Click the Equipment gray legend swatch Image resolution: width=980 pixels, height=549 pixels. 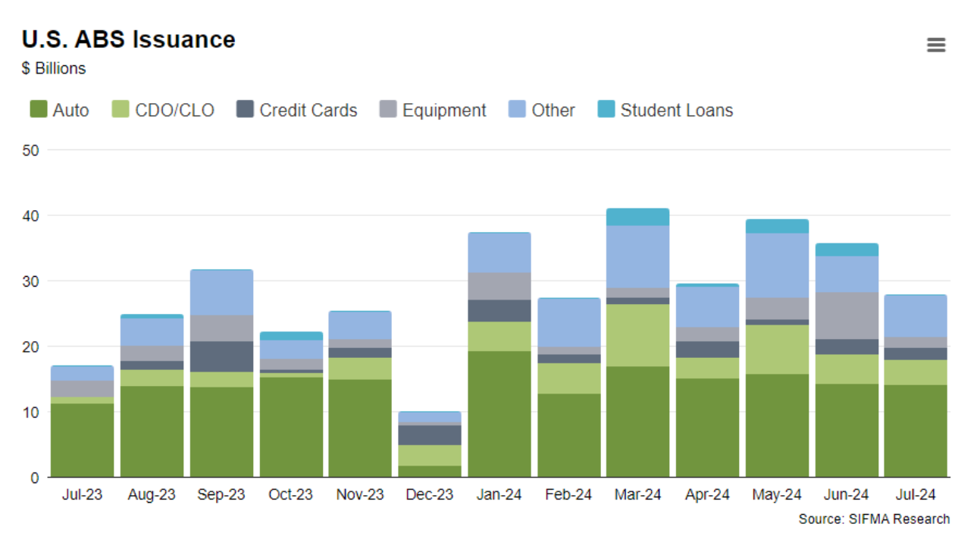click(388, 110)
